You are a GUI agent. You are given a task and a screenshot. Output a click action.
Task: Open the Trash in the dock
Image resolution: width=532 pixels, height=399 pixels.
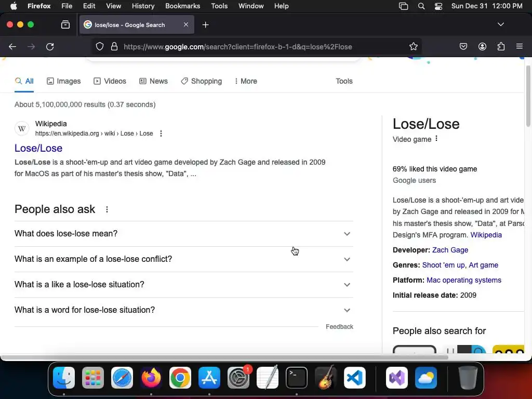point(468,377)
